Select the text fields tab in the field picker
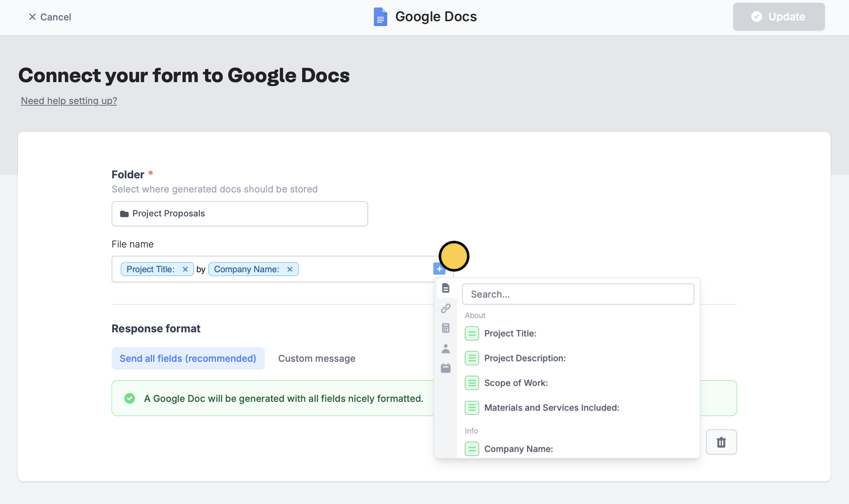 446,288
